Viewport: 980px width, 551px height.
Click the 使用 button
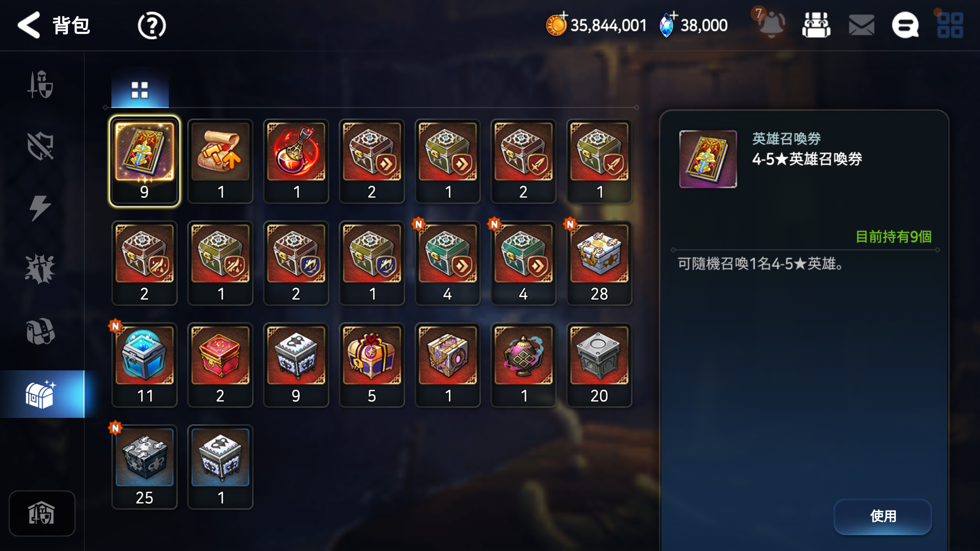883,517
